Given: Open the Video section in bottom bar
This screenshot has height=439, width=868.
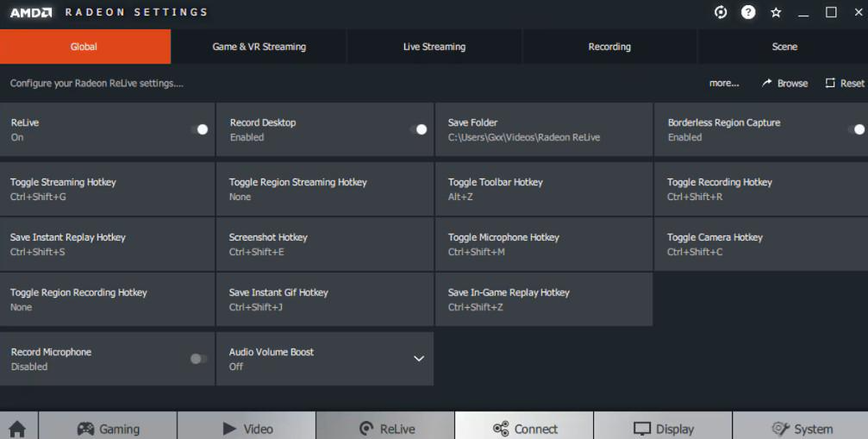Looking at the screenshot, I should pyautogui.click(x=247, y=428).
